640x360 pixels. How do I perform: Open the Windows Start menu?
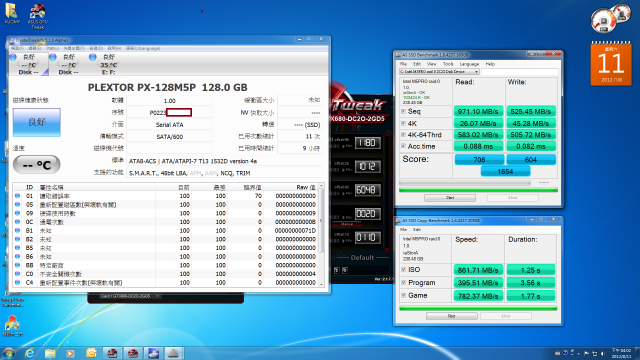9,353
